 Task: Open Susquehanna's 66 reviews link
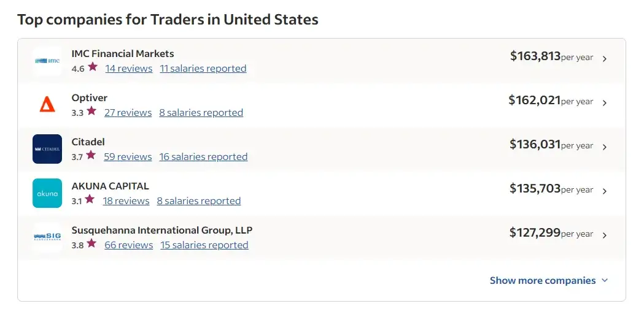128,245
